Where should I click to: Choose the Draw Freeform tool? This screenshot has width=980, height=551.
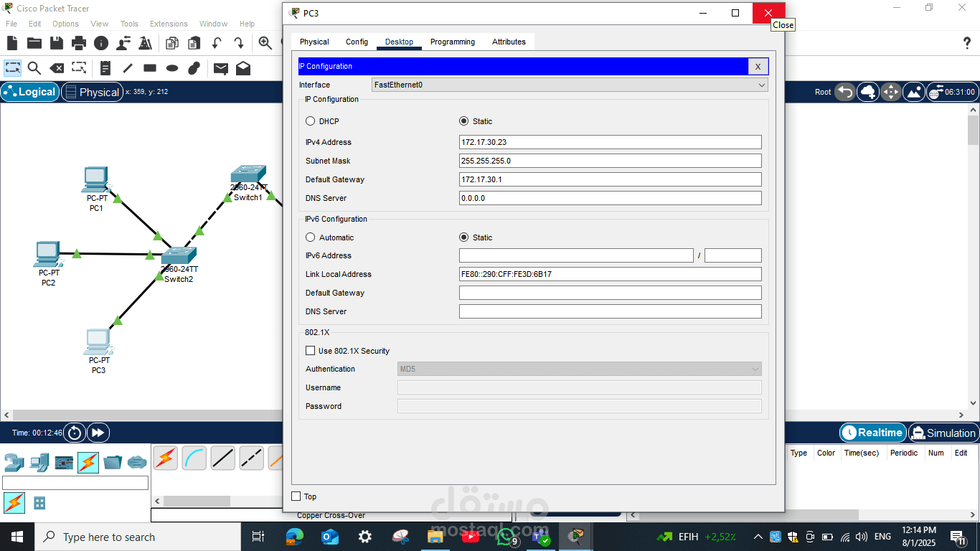(194, 68)
